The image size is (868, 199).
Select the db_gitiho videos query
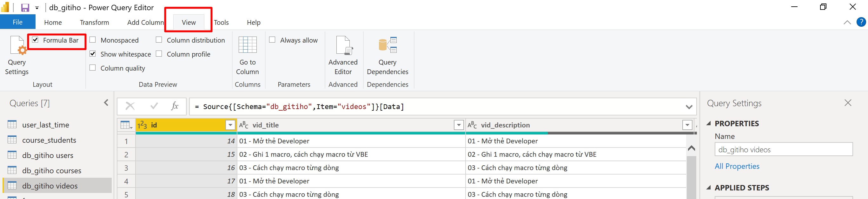[x=57, y=186]
